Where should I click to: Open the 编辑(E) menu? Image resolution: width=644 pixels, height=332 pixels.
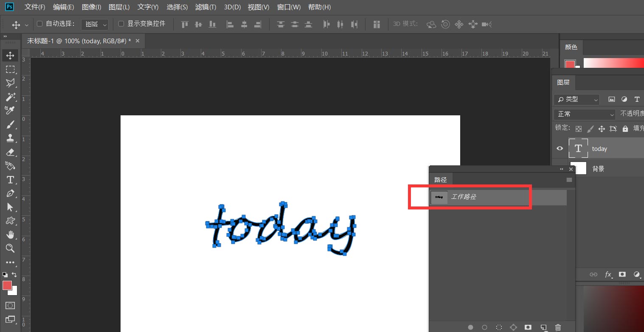[x=63, y=7]
